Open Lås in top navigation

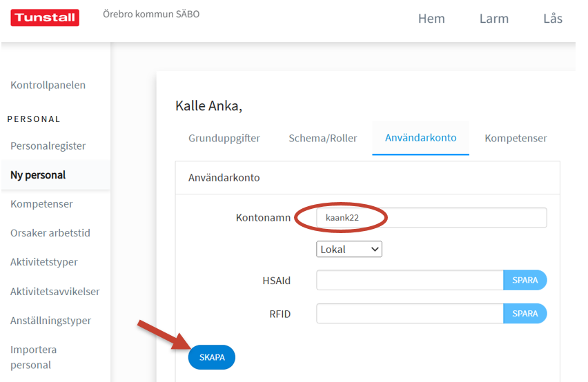coord(553,19)
